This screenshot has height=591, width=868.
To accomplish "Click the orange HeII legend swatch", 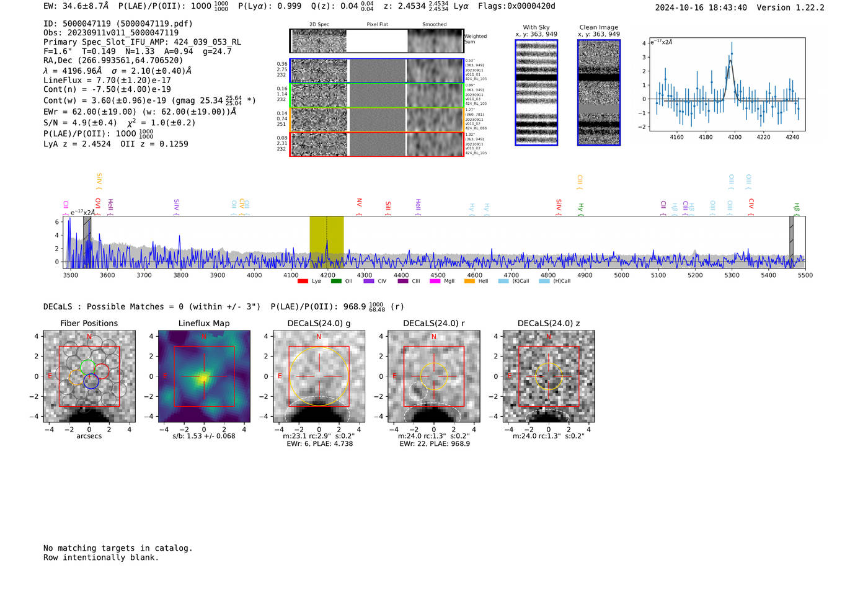I will point(469,281).
